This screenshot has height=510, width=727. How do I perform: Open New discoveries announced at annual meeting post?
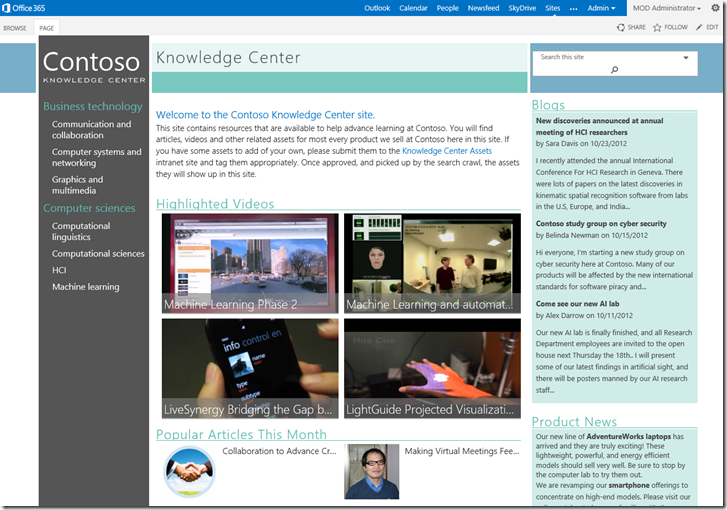599,127
